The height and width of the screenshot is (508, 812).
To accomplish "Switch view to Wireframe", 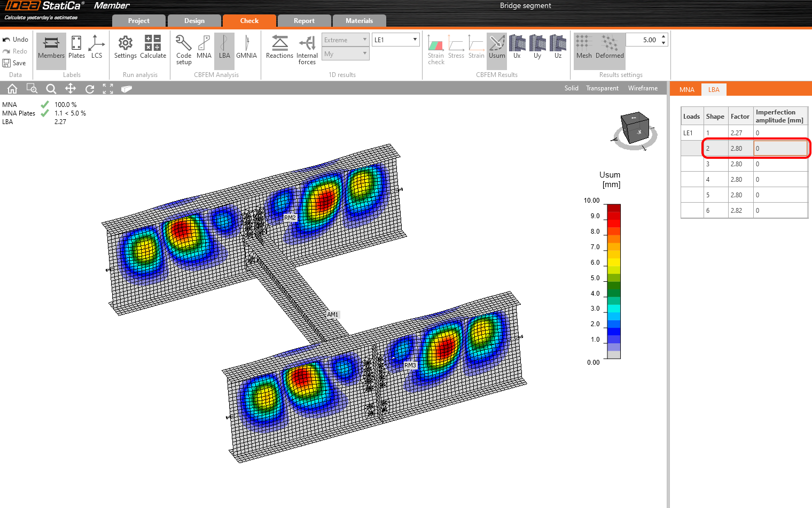I will point(643,88).
